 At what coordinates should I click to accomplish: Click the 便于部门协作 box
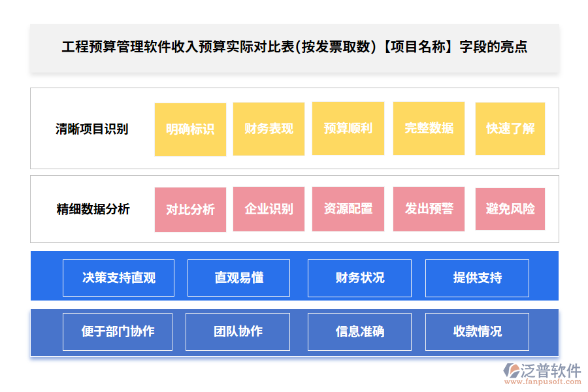pos(118,332)
